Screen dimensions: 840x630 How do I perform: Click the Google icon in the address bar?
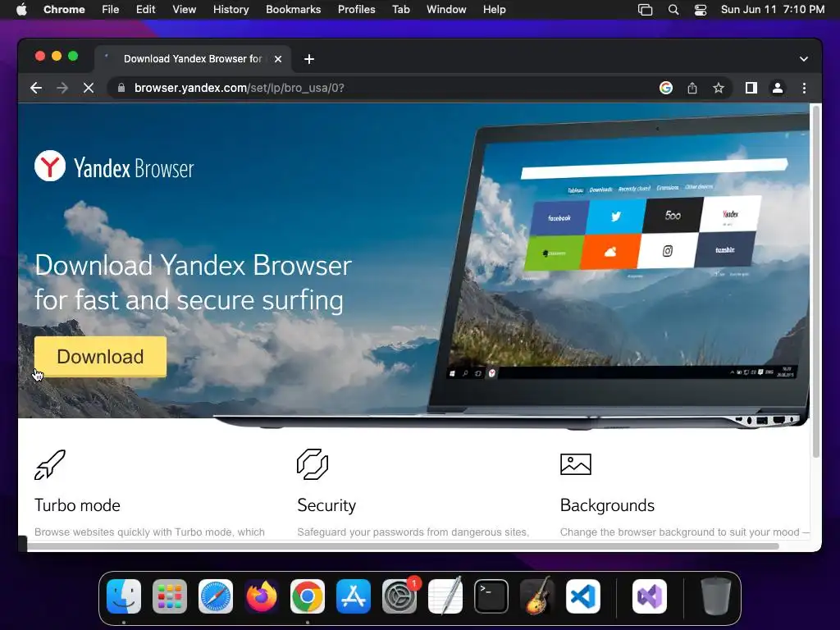pos(666,88)
